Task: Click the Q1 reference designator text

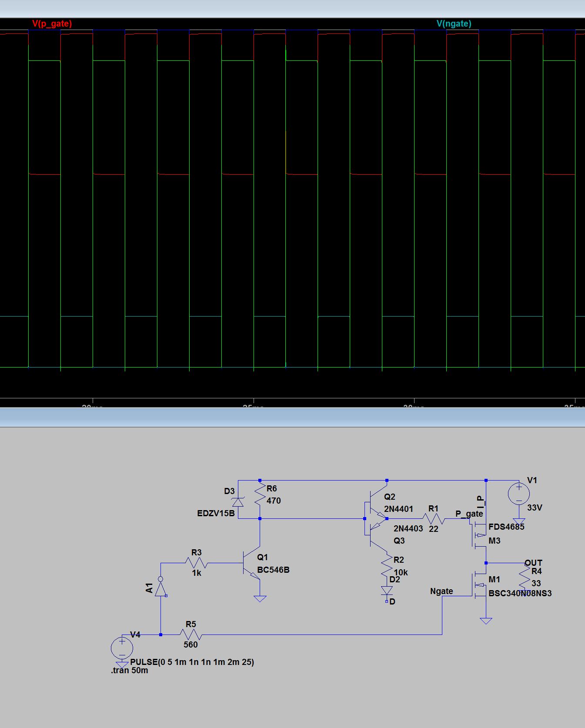Action: click(x=262, y=557)
